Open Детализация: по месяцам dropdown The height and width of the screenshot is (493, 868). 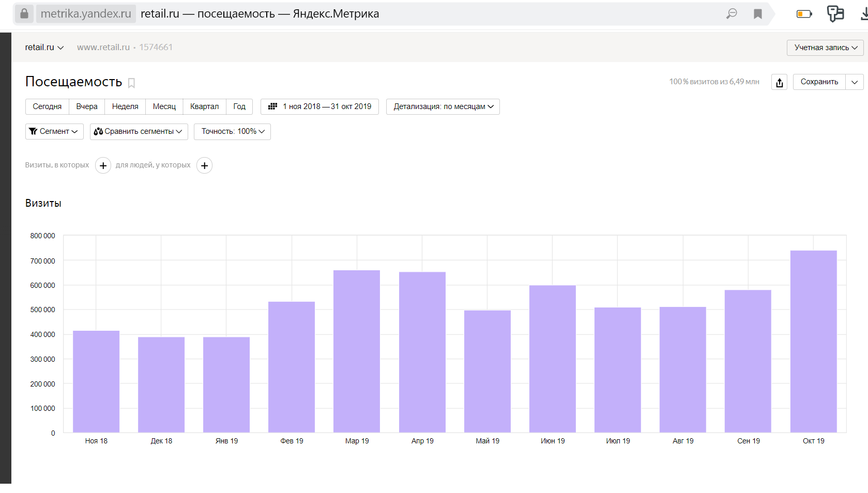[443, 106]
